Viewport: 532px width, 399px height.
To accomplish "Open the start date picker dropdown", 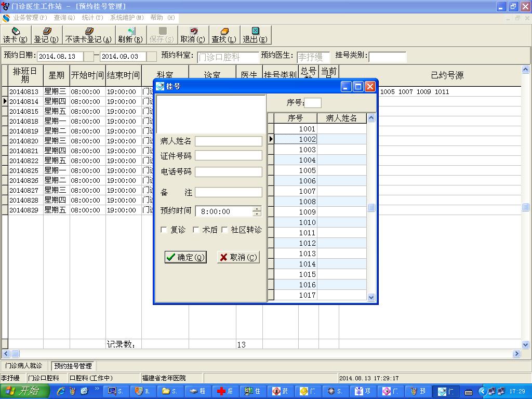I will pyautogui.click(x=89, y=56).
